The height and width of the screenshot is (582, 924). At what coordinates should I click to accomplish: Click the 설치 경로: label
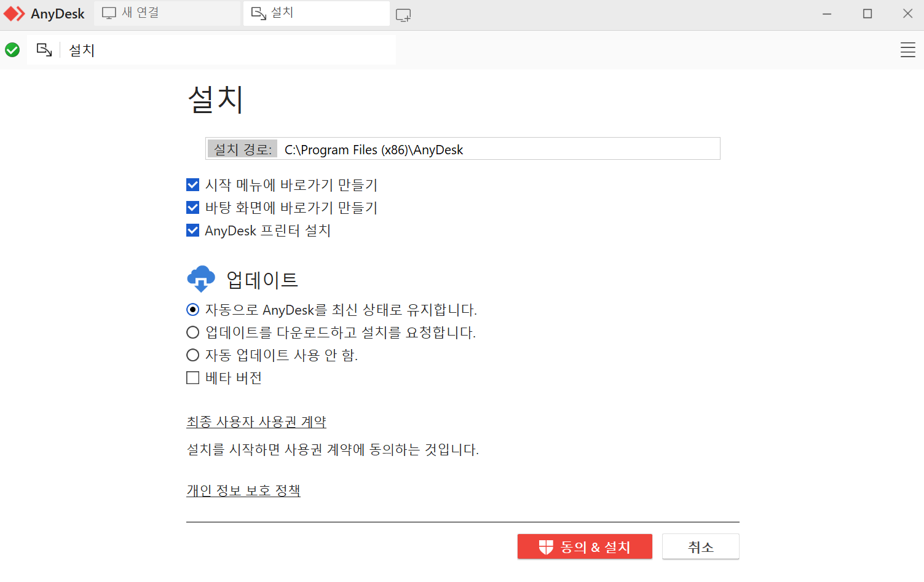point(242,149)
